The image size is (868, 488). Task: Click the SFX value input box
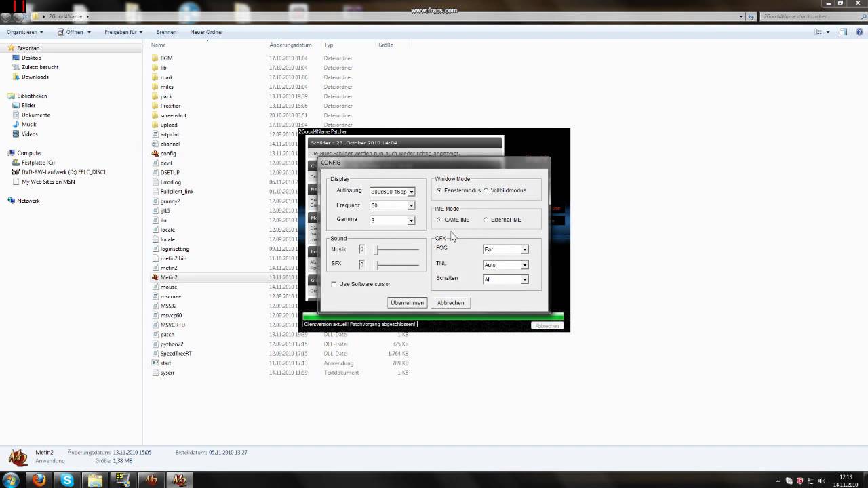click(362, 264)
